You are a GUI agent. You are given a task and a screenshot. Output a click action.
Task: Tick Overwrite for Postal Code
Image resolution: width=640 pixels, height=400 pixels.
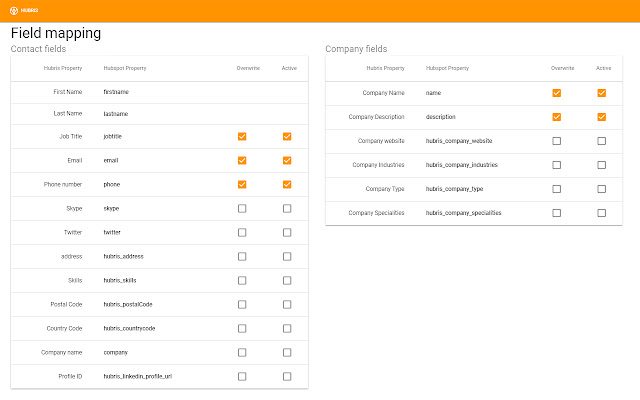coord(242,304)
